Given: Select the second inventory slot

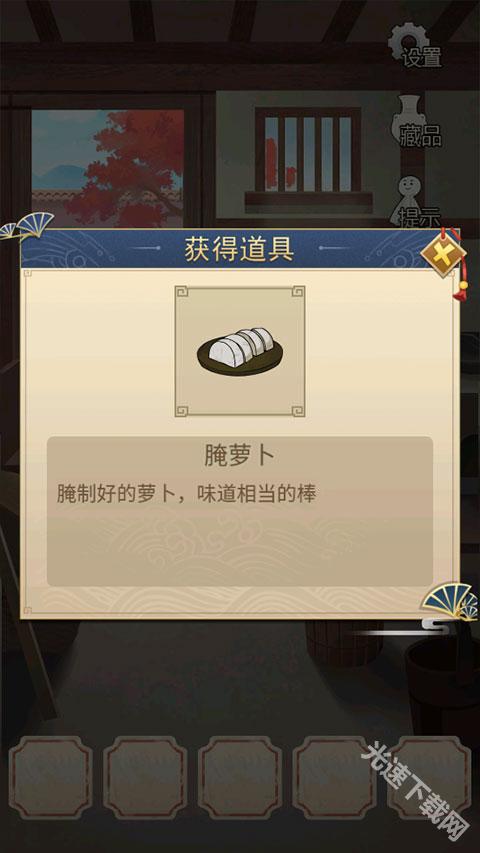Looking at the screenshot, I should point(145,778).
